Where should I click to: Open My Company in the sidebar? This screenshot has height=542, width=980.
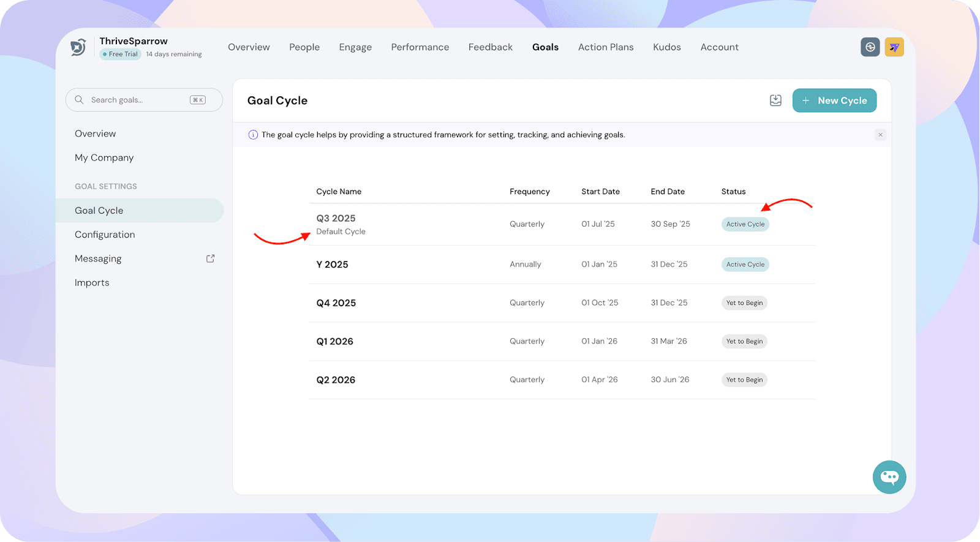pyautogui.click(x=104, y=157)
